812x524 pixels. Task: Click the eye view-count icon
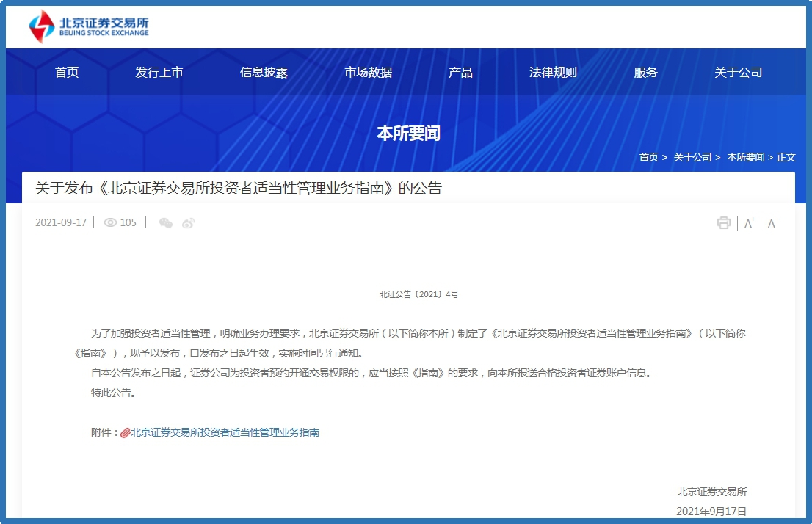coord(111,223)
